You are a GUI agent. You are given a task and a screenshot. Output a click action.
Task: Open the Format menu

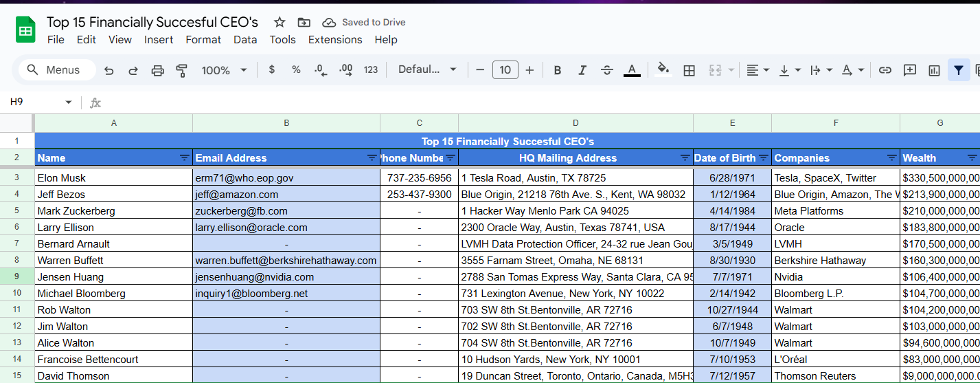point(203,40)
